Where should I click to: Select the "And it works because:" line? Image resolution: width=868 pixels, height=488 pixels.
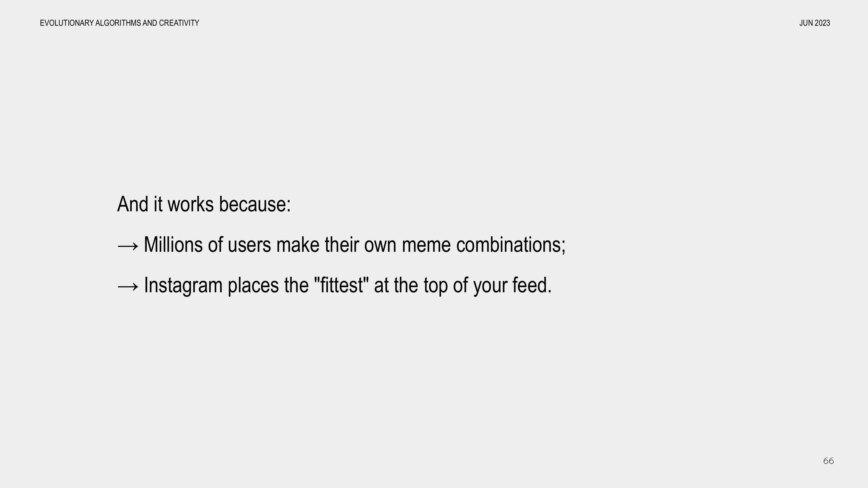pos(204,204)
